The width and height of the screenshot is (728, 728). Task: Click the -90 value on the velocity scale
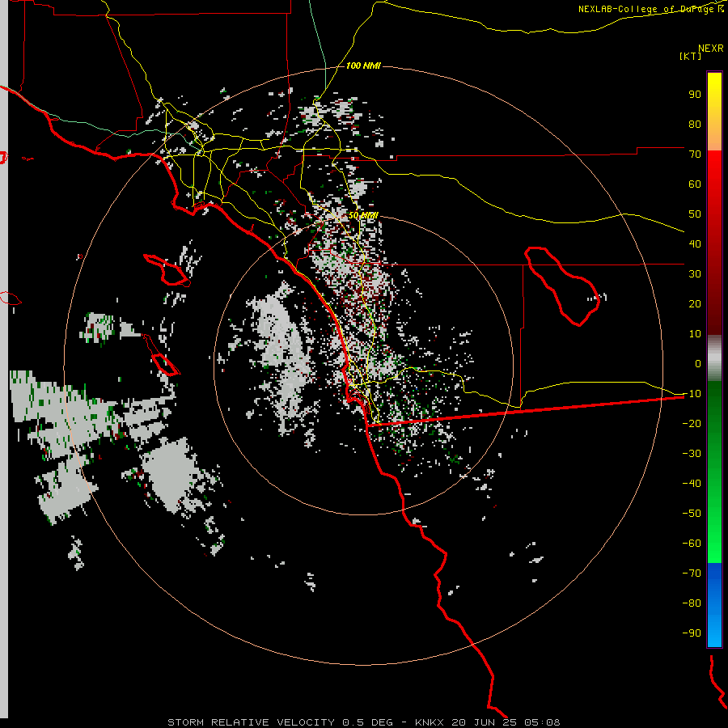pyautogui.click(x=692, y=633)
